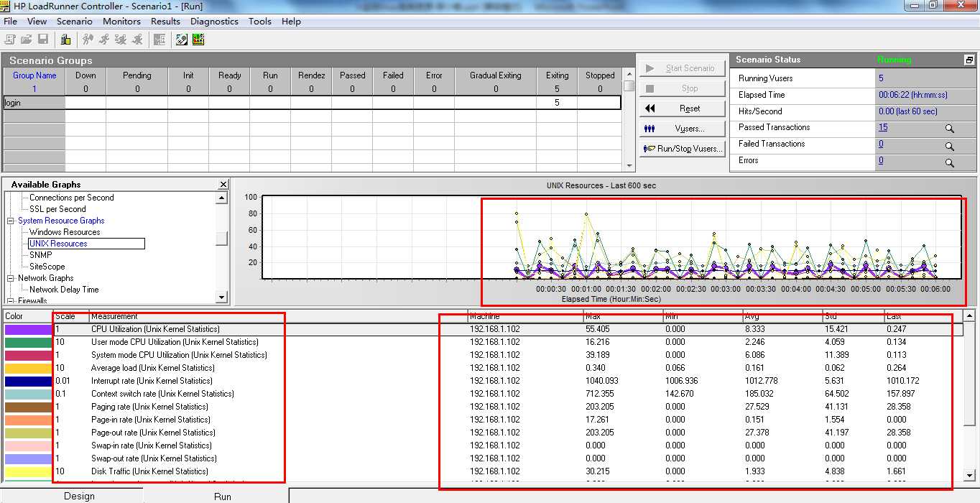Click the third running-man Vuser toolbar icon
This screenshot has height=503, width=980.
[121, 39]
